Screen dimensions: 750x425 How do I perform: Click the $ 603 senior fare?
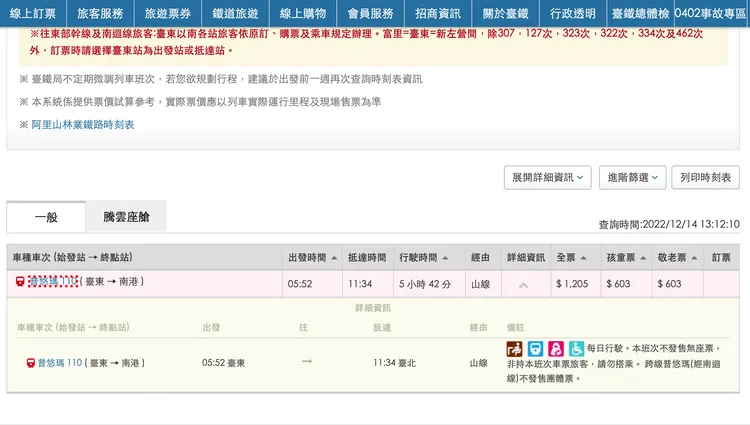[x=669, y=284]
